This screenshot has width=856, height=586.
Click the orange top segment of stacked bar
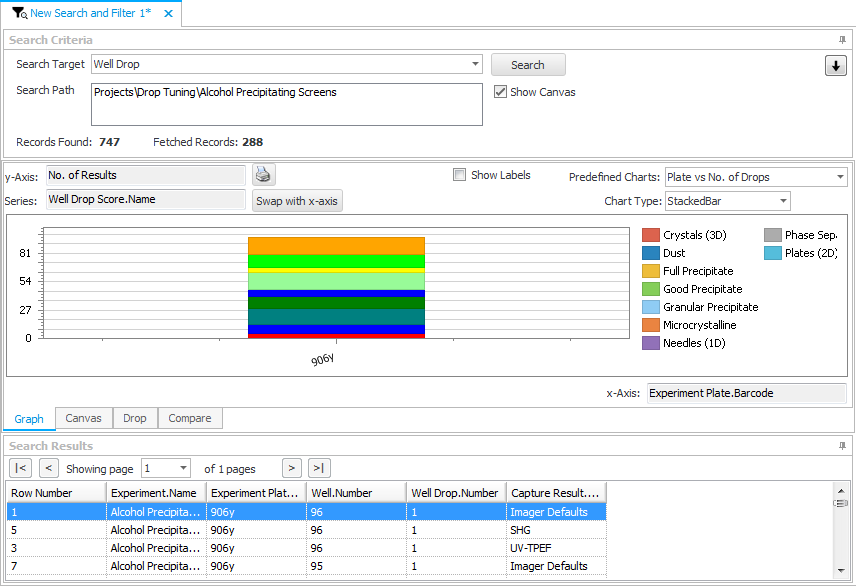coord(336,246)
